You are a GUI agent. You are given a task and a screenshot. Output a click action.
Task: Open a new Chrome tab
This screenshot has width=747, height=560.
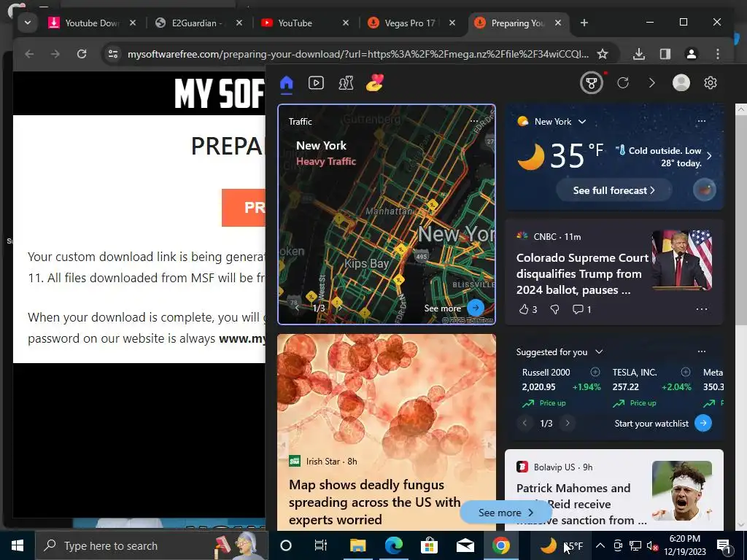click(584, 23)
